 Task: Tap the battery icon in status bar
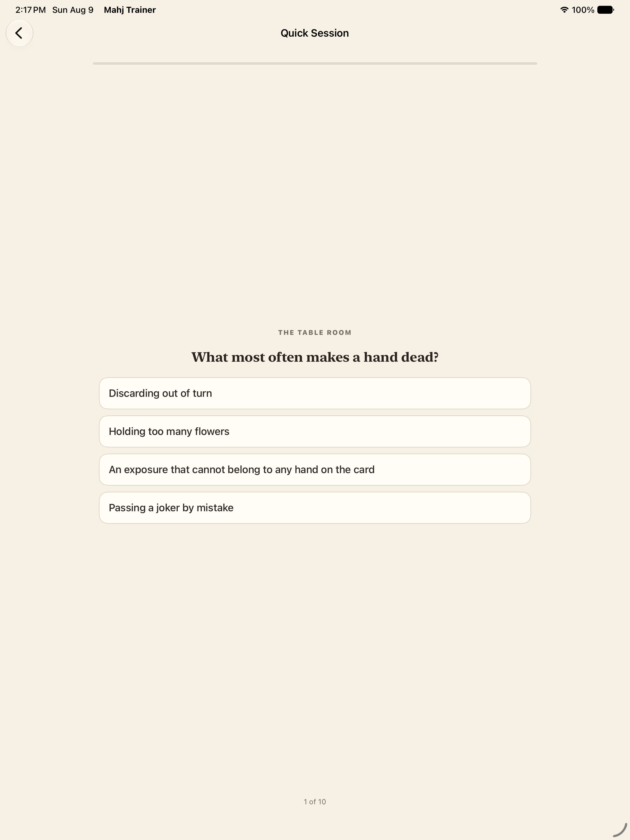tap(606, 10)
